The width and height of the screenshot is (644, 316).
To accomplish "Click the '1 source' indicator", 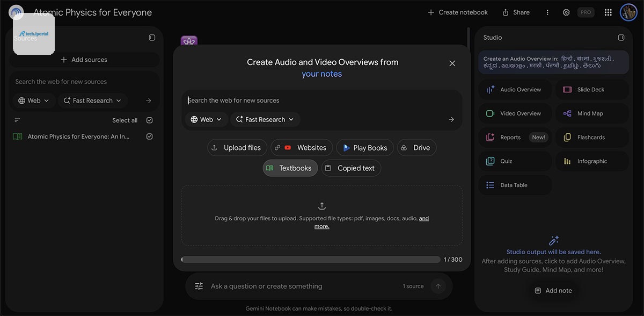I will (413, 286).
